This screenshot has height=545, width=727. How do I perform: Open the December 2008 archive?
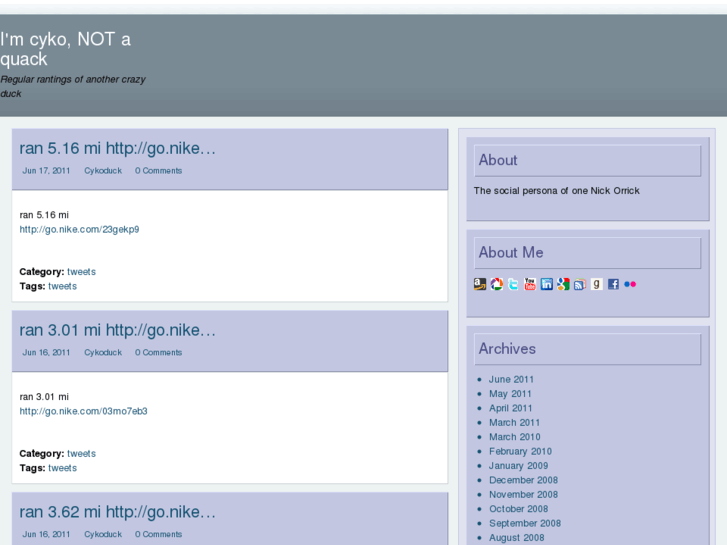click(523, 480)
